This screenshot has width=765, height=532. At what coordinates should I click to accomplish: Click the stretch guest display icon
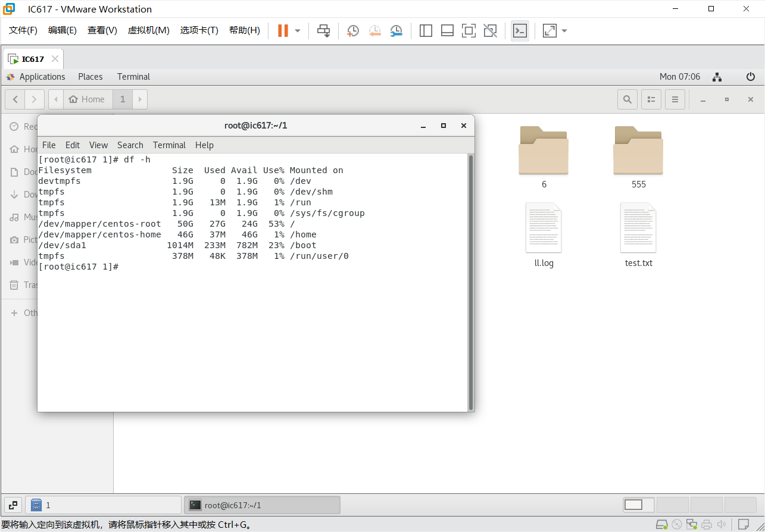pos(549,31)
